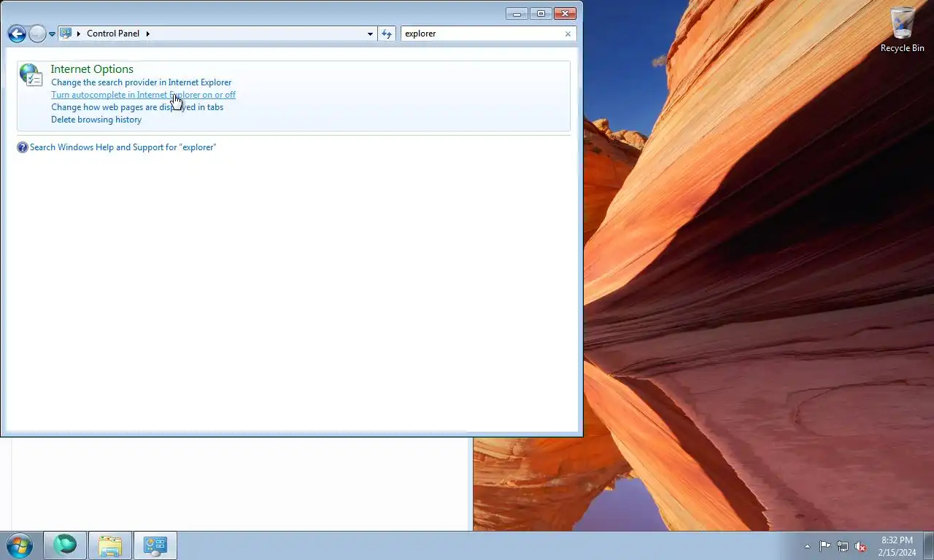The width and height of the screenshot is (934, 560).
Task: Change the search provider in Internet Explorer
Action: pos(142,82)
